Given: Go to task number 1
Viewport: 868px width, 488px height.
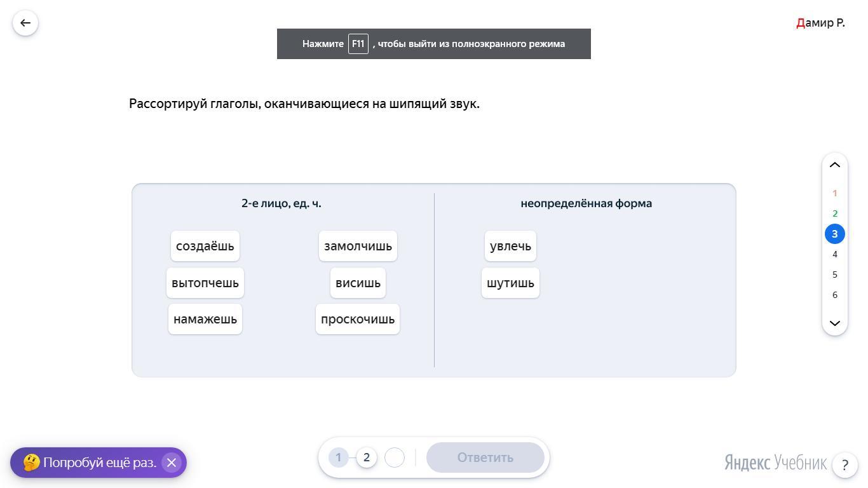Looking at the screenshot, I should coord(834,193).
